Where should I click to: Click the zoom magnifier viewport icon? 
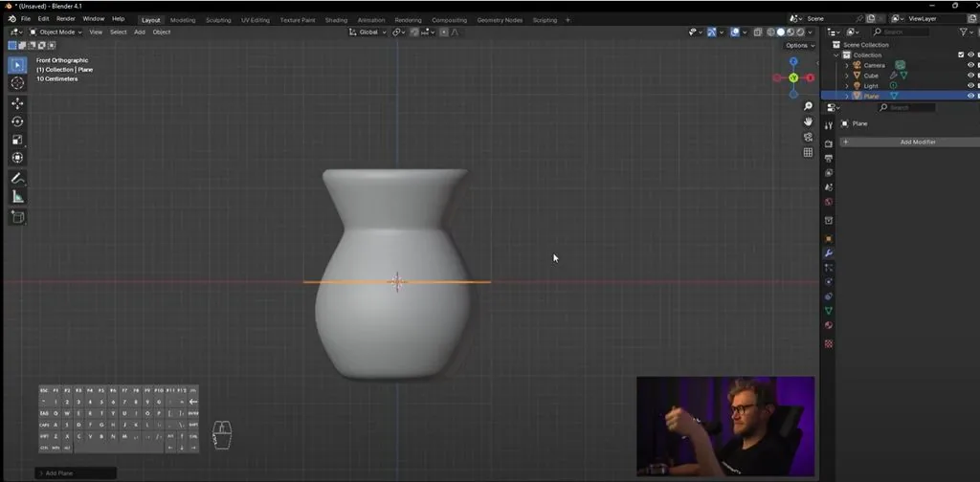808,106
